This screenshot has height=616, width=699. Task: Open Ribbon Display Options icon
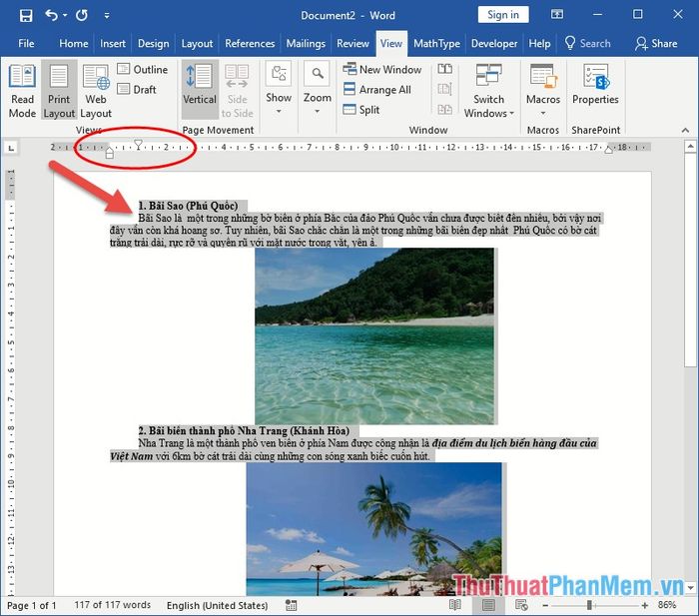557,15
